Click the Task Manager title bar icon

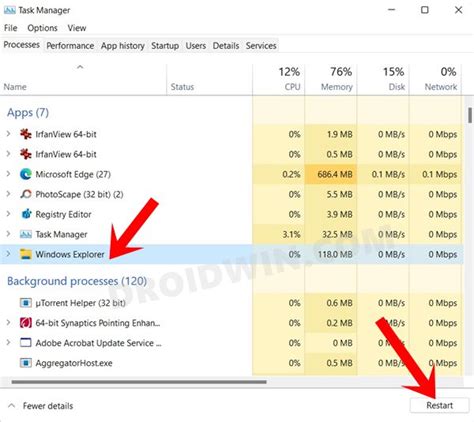point(9,10)
